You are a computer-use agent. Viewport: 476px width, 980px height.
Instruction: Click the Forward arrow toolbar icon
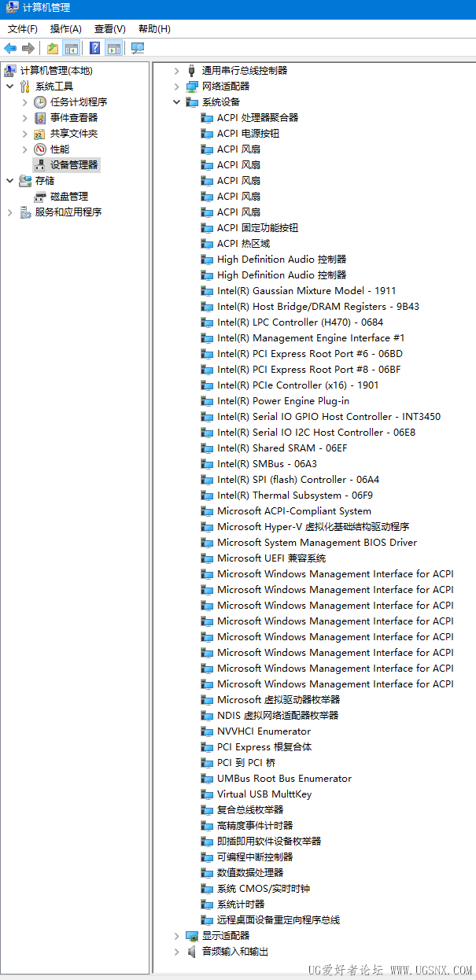(x=28, y=49)
